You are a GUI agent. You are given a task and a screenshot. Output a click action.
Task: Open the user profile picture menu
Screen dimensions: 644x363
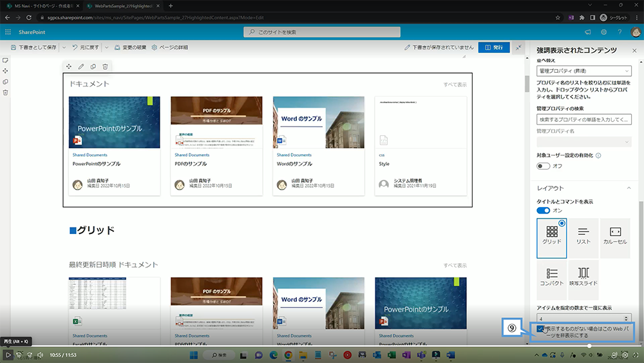(636, 32)
